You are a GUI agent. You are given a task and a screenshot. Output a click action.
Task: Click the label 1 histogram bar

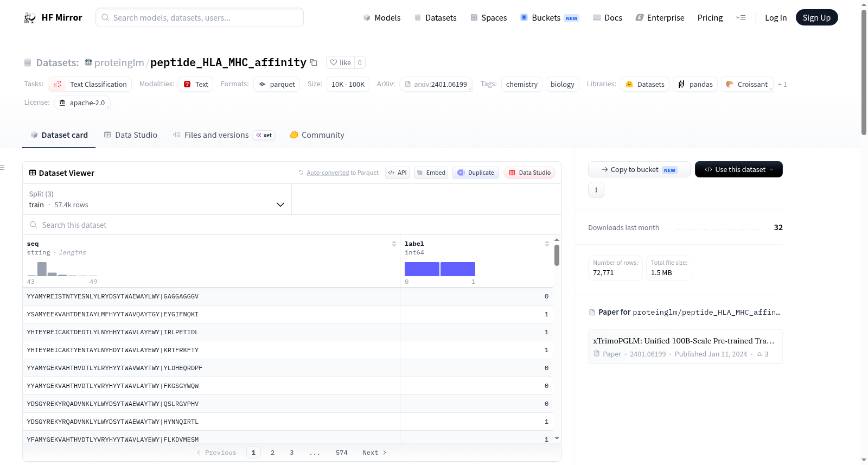458,269
